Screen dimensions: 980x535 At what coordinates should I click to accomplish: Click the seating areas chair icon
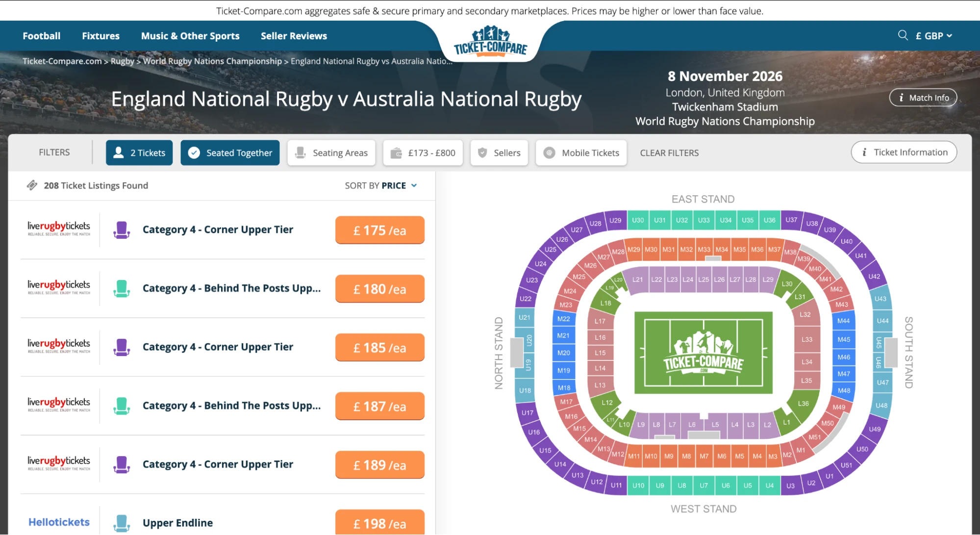pos(300,153)
